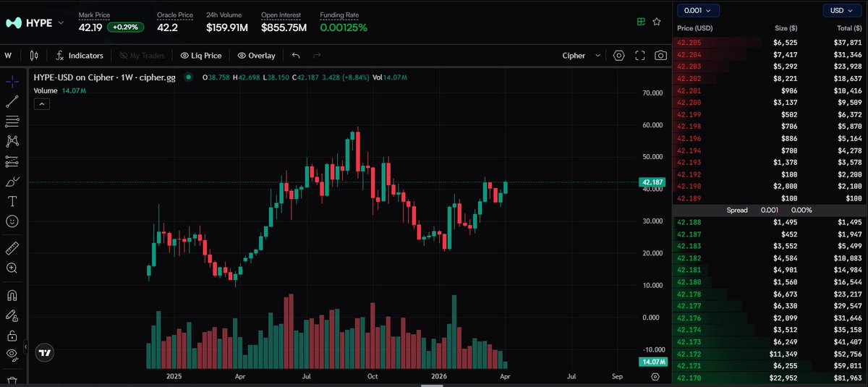This screenshot has height=387, width=868.
Task: Select ask price 42.202
Action: (688, 78)
